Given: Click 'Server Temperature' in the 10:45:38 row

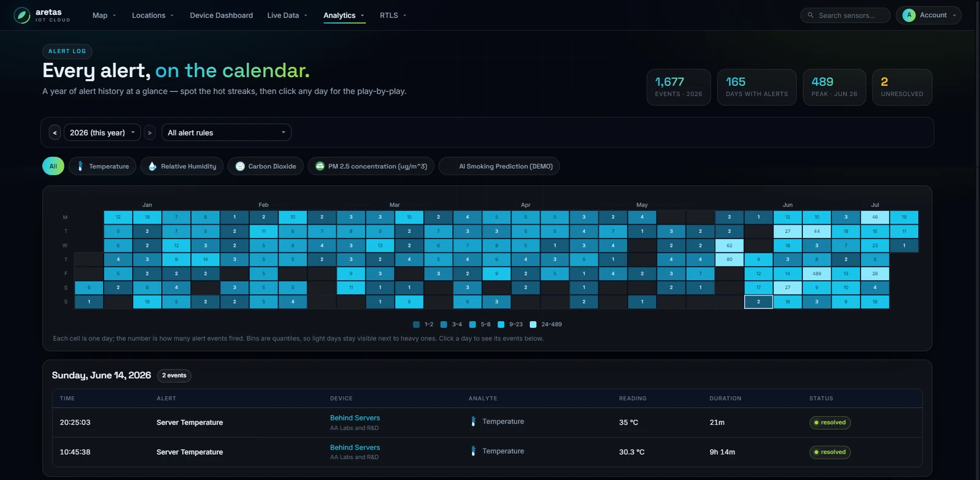Looking at the screenshot, I should click(x=189, y=452).
